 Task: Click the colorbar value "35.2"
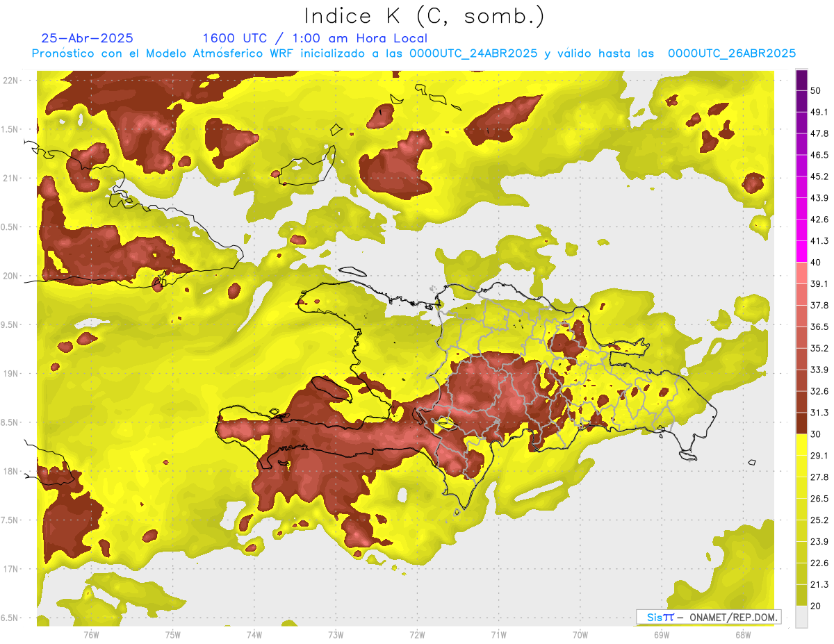pos(819,348)
